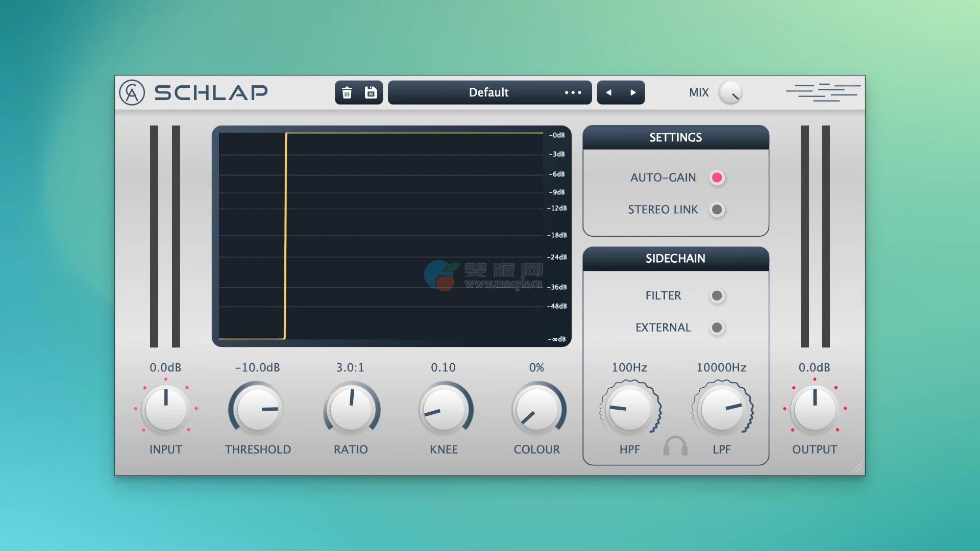Enable the STEREO LINK toggle
This screenshot has width=980, height=551.
click(717, 210)
